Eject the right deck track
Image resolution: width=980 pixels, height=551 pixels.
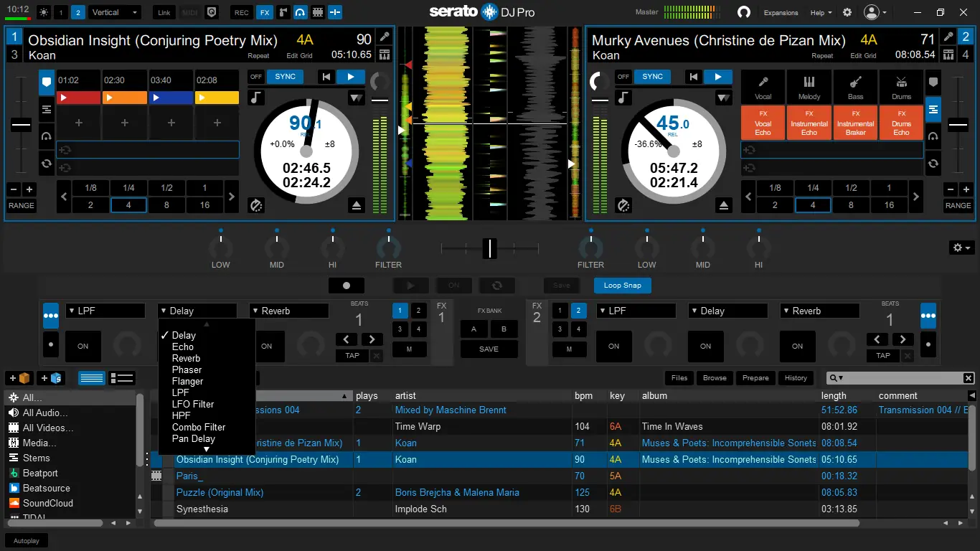click(x=724, y=205)
